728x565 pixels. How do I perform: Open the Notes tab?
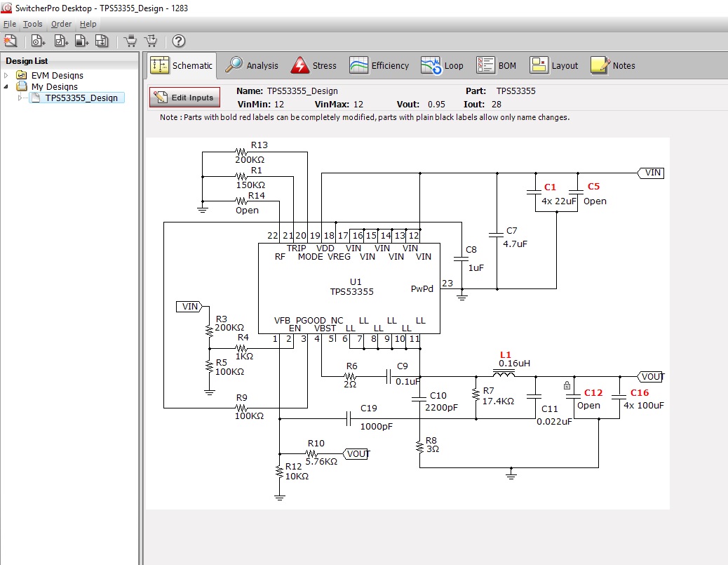(612, 65)
